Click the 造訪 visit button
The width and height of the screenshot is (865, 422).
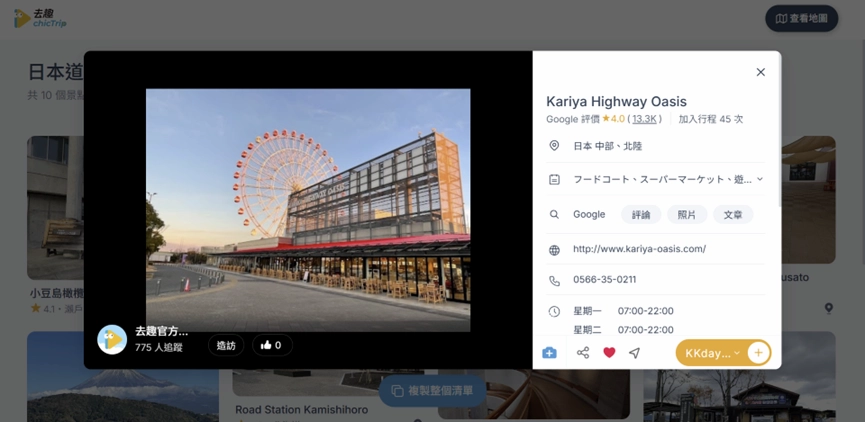[x=226, y=345]
